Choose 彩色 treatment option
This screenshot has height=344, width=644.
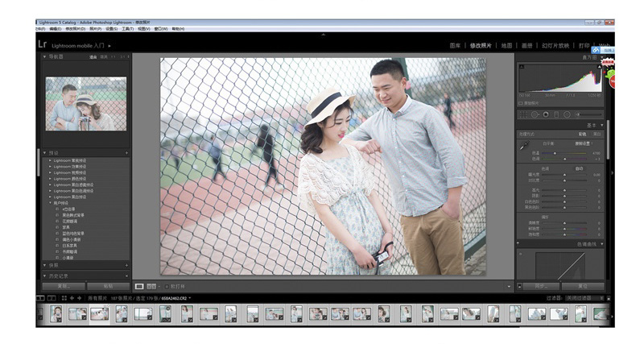click(x=582, y=135)
